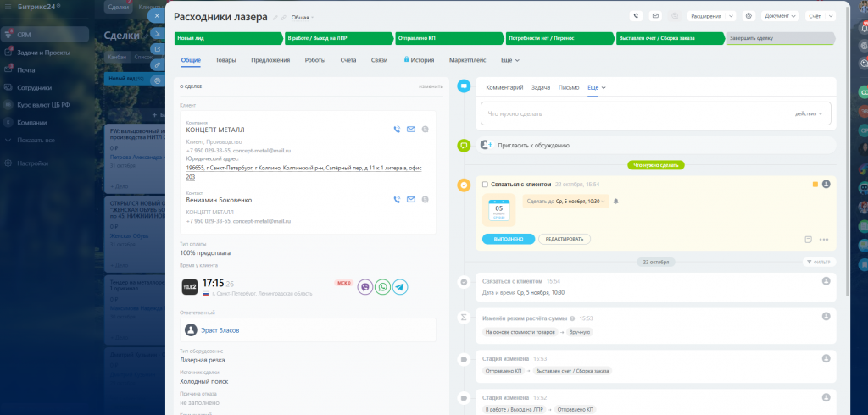The width and height of the screenshot is (868, 415).
Task: Open Telegram messenger icon
Action: click(x=400, y=286)
